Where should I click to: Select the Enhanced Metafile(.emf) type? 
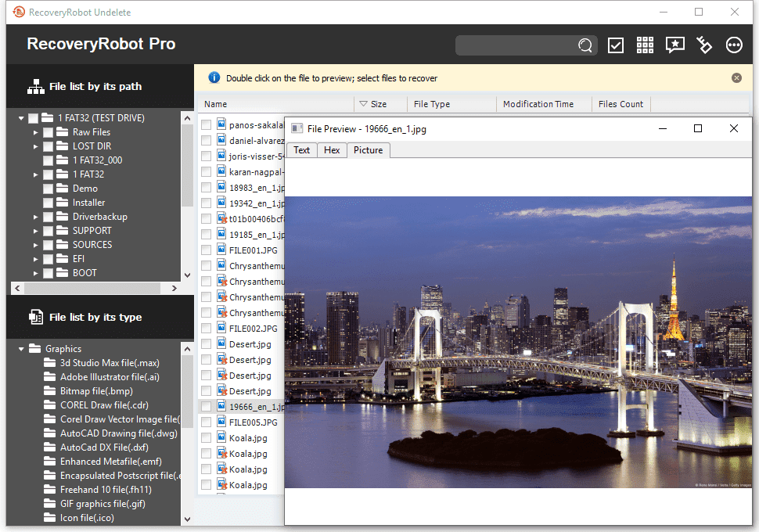tap(111, 462)
